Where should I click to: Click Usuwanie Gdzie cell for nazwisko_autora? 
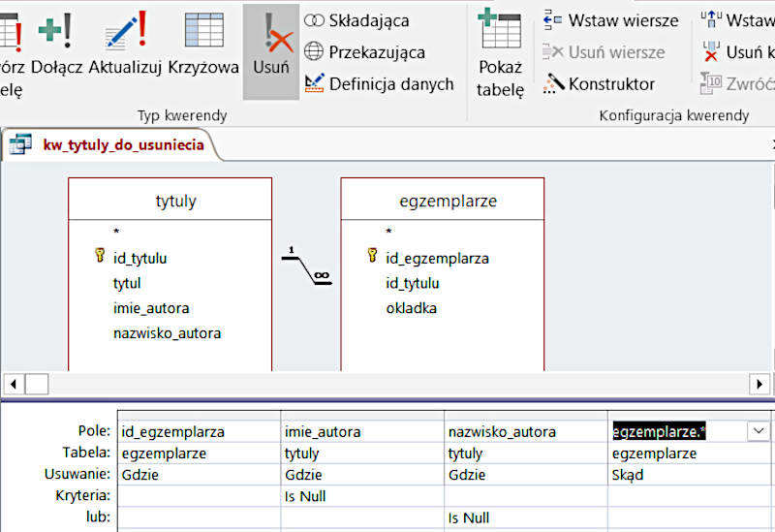click(x=526, y=475)
